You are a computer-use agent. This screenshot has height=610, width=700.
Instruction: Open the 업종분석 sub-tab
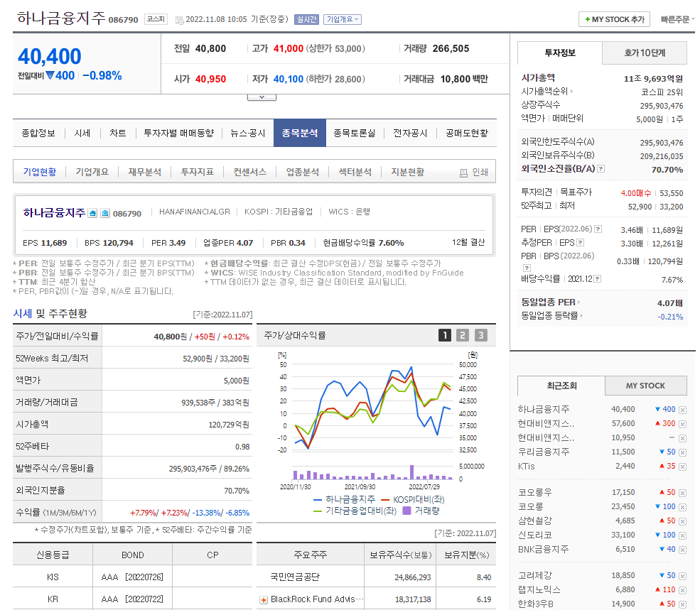point(303,172)
